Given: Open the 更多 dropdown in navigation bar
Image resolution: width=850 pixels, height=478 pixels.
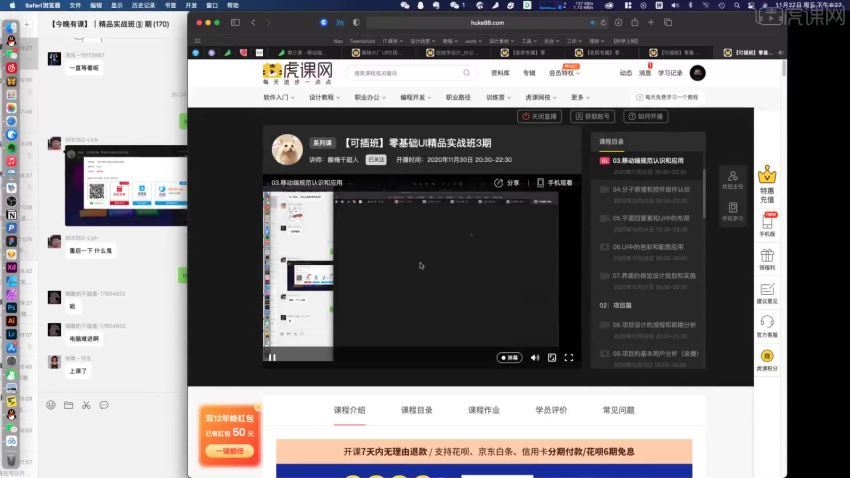Looking at the screenshot, I should point(579,98).
